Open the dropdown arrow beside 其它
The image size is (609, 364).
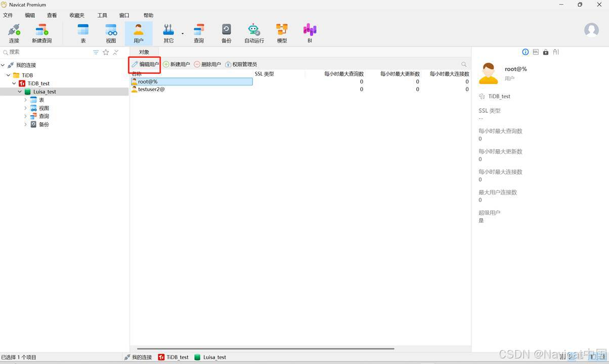pyautogui.click(x=183, y=34)
